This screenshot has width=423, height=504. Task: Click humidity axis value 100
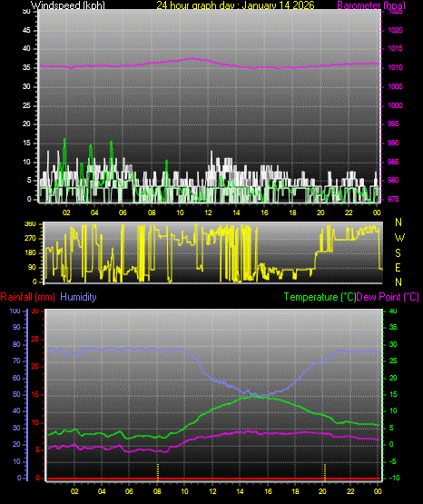point(15,311)
